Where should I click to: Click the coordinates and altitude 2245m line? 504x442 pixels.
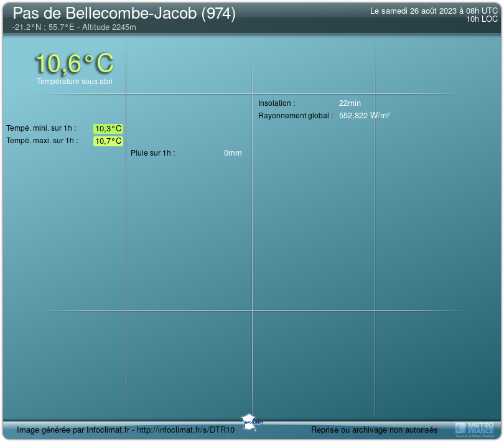pos(74,27)
